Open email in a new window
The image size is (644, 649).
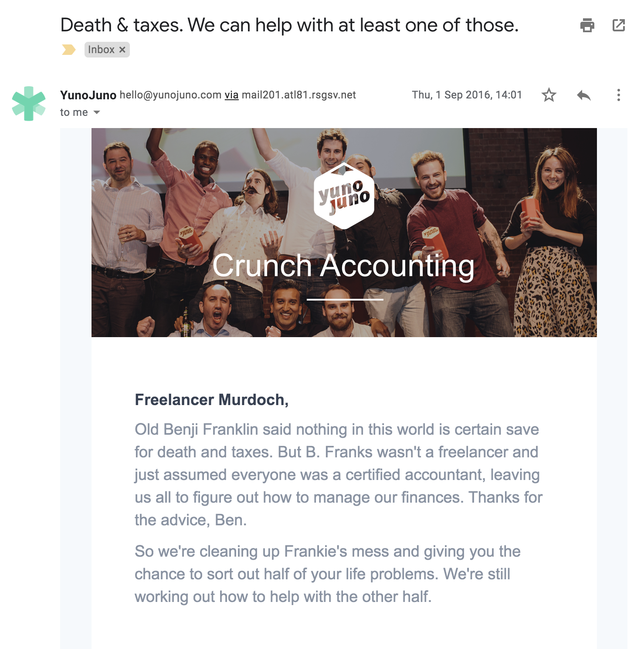618,25
